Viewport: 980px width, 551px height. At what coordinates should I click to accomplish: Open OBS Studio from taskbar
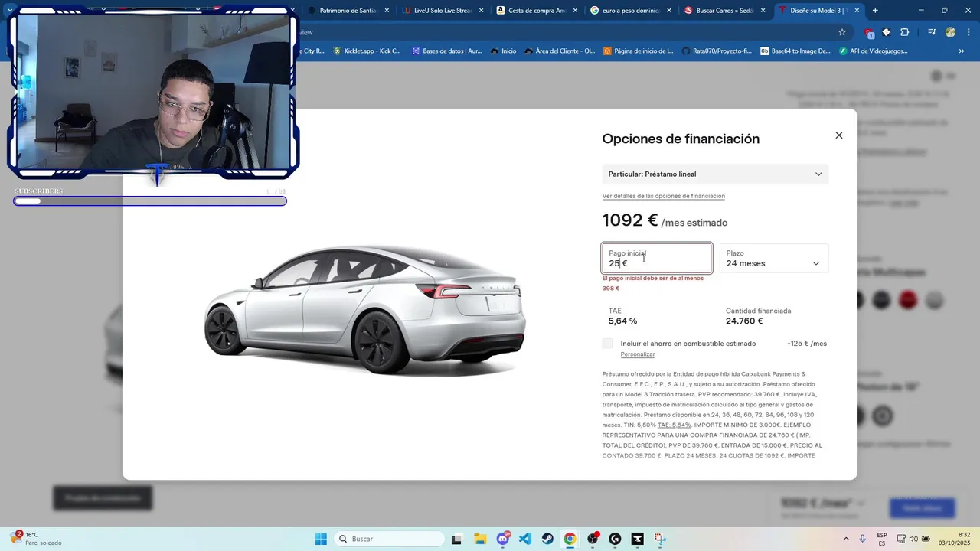593,539
